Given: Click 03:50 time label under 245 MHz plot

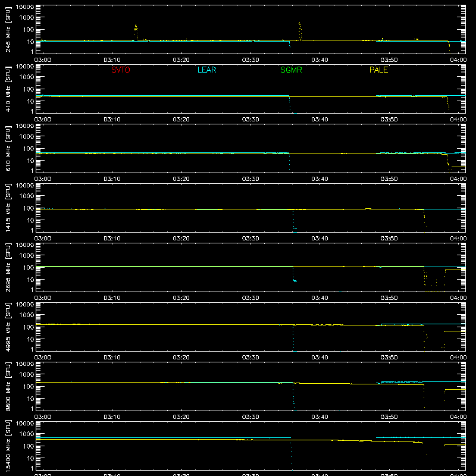Looking at the screenshot, I should [x=389, y=60].
